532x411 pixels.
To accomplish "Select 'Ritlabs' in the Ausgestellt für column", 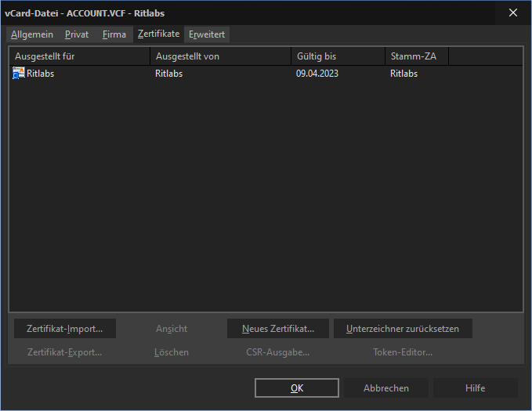I will point(41,74).
